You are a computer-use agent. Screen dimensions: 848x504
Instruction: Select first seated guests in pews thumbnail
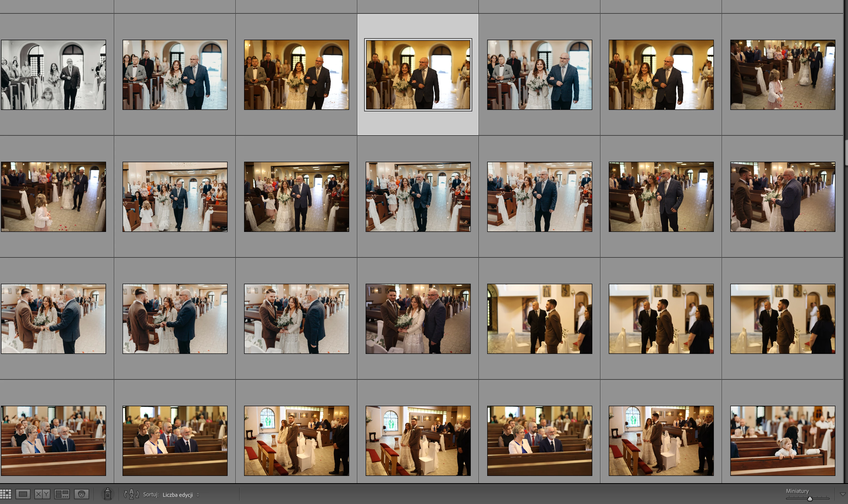(x=53, y=441)
